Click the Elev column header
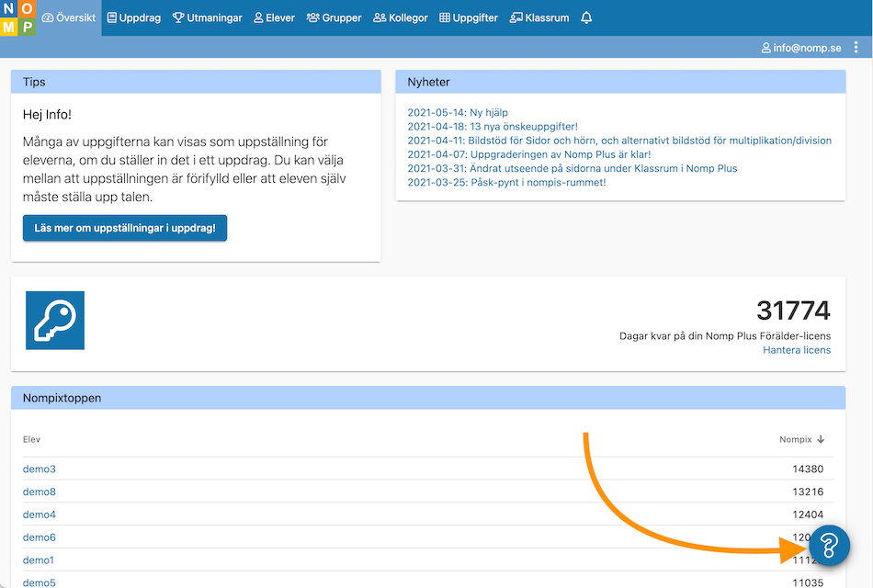This screenshot has width=873, height=588. (32, 439)
